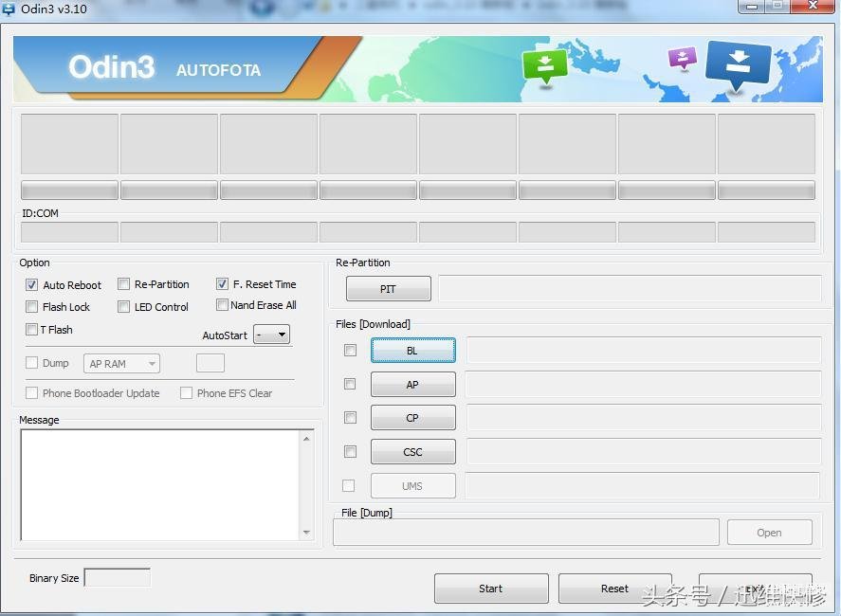Click the CSC file path field
This screenshot has height=616, width=841.
(x=644, y=451)
